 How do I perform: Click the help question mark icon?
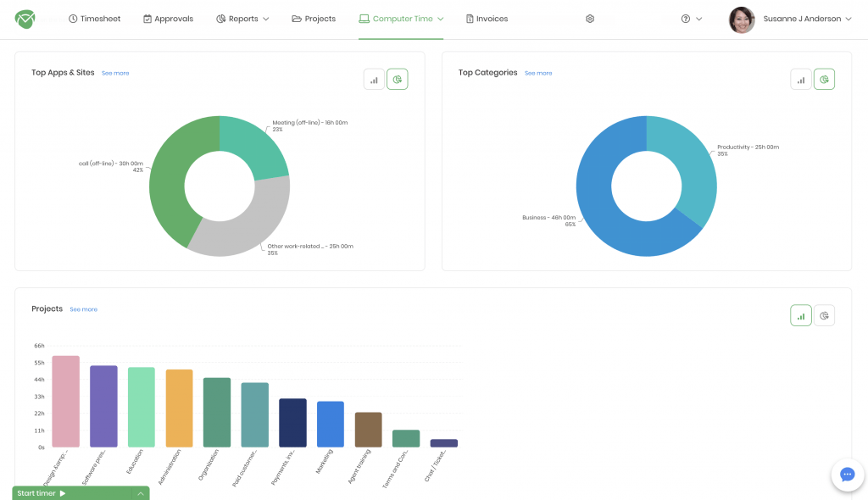pyautogui.click(x=686, y=19)
